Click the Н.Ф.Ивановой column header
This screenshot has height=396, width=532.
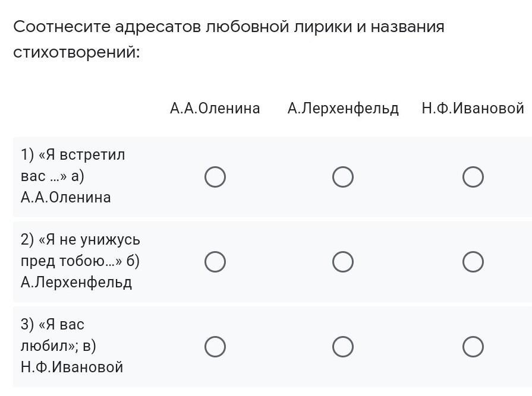coord(473,109)
